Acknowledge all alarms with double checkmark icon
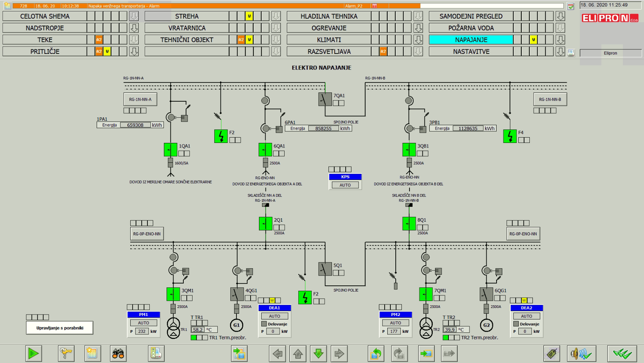This screenshot has width=644, height=363. (x=622, y=353)
